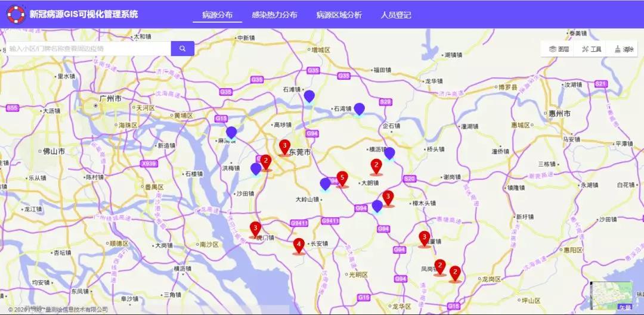Screen dimensions: 644x315
Task: Click the community name search input field
Action: 89,48
